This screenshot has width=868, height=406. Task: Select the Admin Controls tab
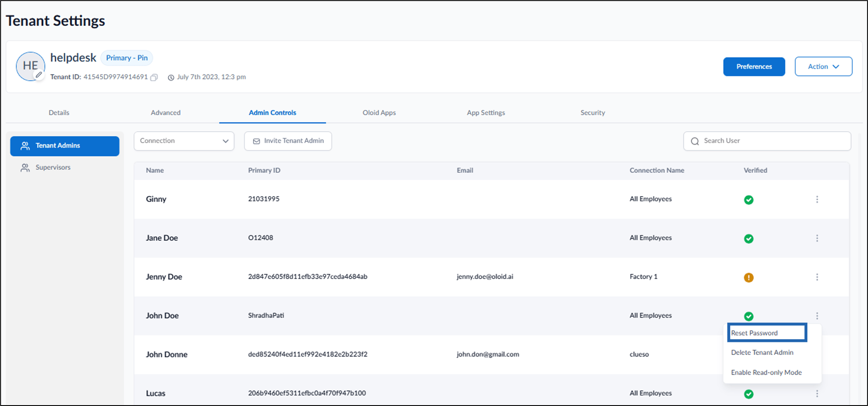tap(272, 113)
